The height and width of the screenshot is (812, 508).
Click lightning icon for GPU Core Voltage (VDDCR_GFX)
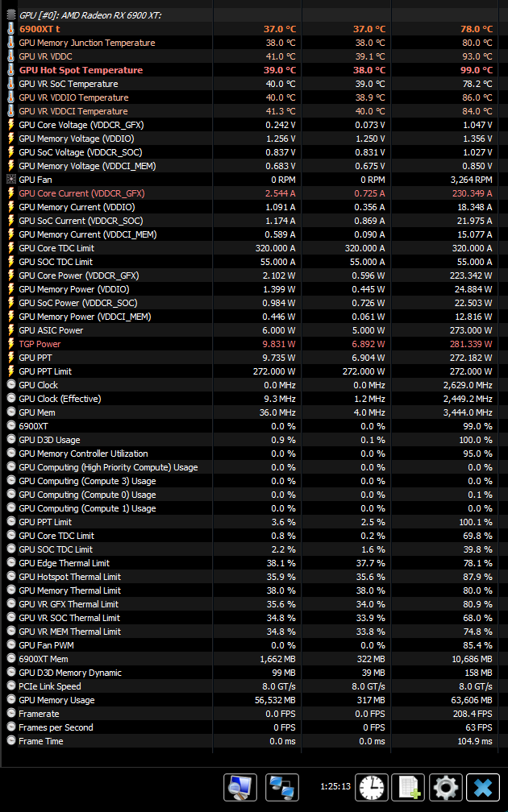click(x=11, y=125)
